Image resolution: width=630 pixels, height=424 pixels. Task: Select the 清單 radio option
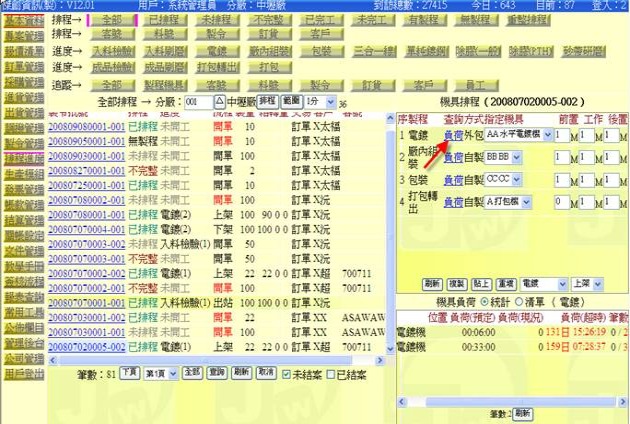coord(519,301)
